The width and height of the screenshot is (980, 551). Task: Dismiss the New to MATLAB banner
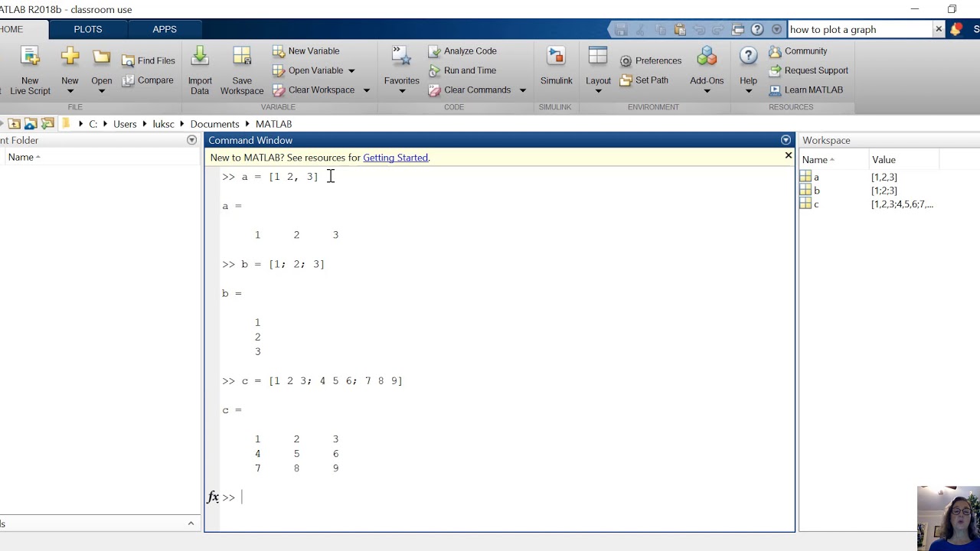click(x=788, y=156)
